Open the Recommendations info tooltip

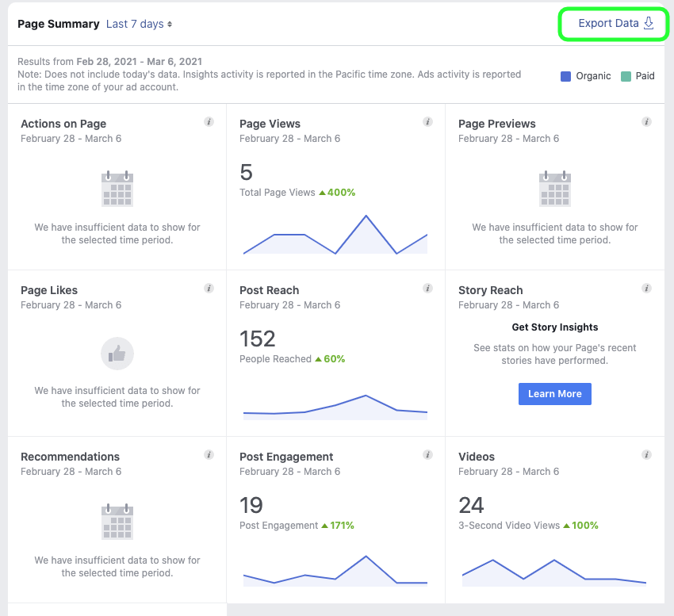[x=209, y=455]
